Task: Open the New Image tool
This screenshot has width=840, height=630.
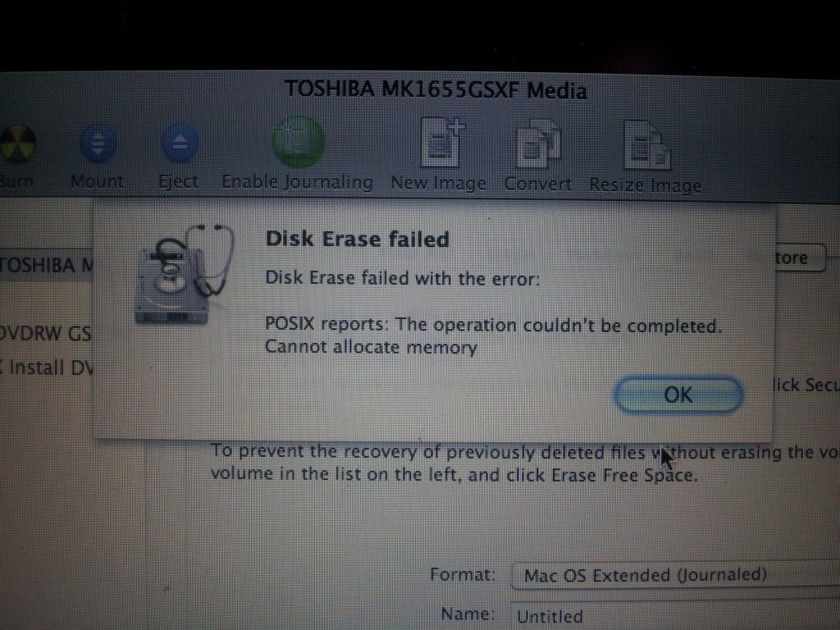Action: click(442, 143)
